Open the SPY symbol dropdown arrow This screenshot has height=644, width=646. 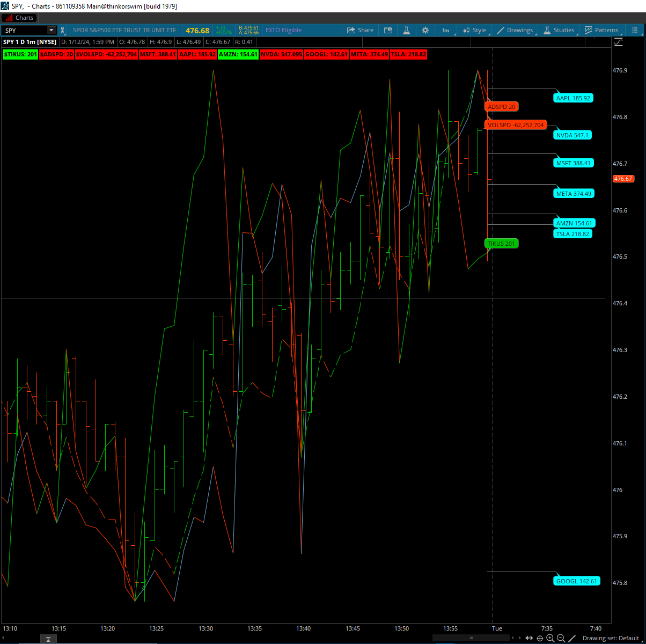[51, 31]
